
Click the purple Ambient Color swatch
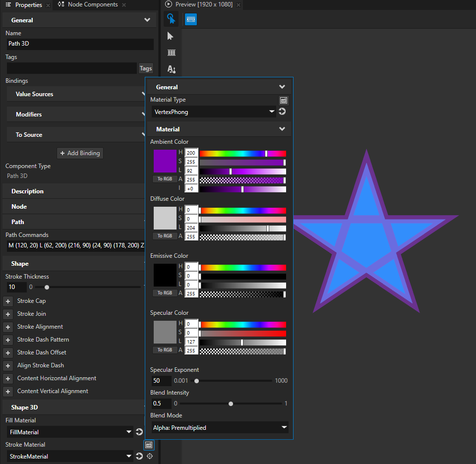(165, 161)
